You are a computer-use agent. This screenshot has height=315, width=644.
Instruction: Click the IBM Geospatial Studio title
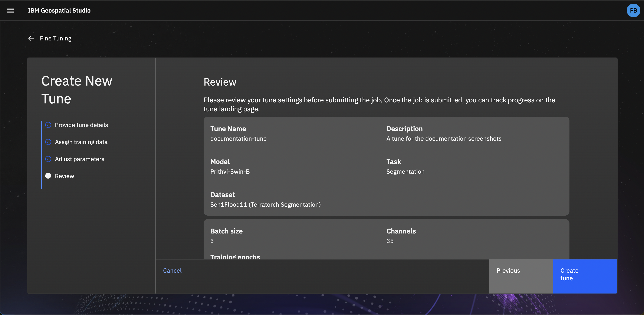tap(59, 10)
